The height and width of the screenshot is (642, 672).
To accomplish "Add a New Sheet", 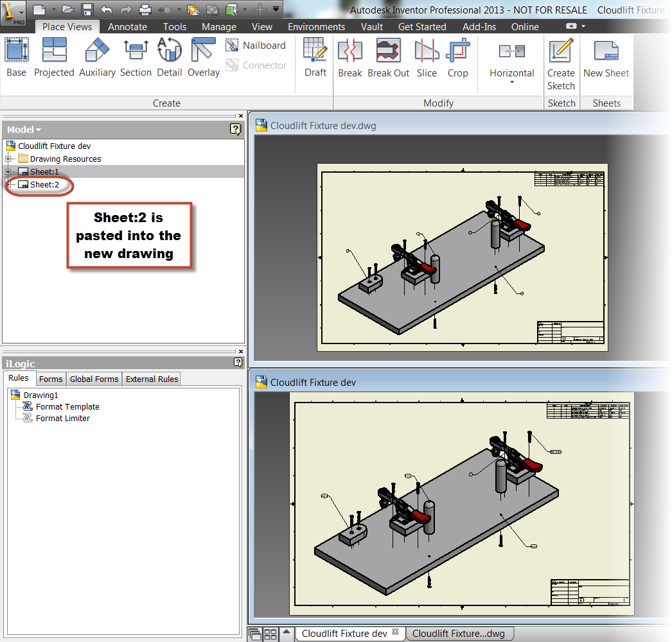I will [x=606, y=58].
